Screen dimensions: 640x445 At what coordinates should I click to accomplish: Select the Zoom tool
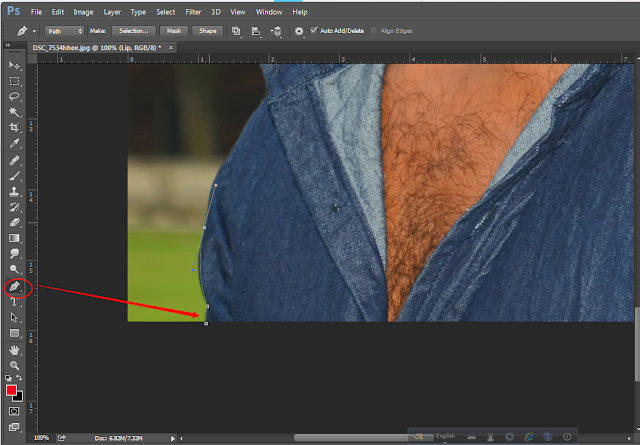click(x=14, y=365)
